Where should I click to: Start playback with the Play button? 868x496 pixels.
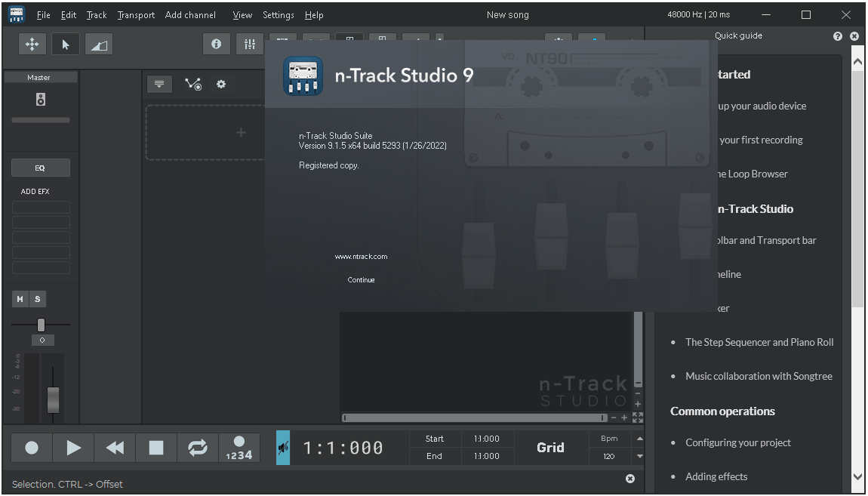point(73,447)
